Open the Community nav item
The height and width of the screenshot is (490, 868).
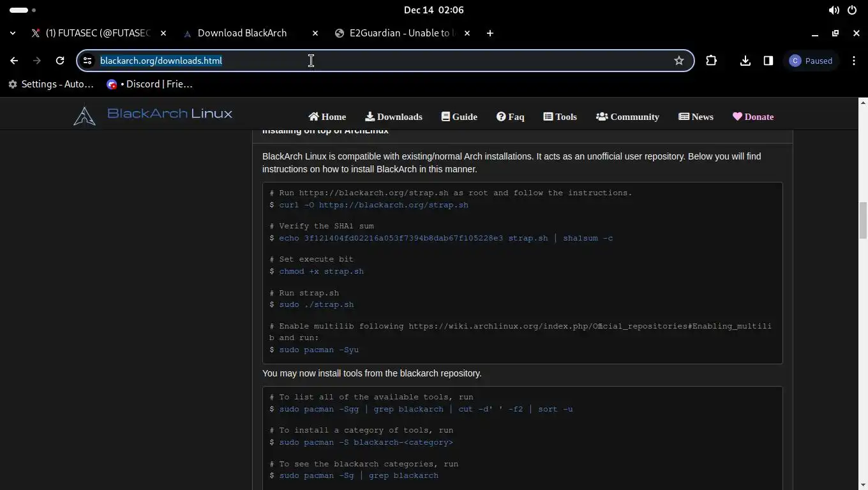tap(627, 117)
